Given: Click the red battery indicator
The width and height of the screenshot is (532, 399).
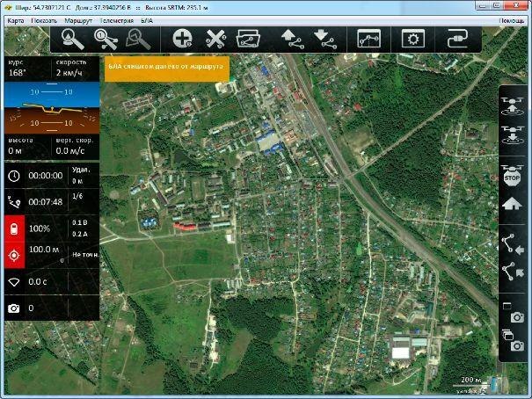Looking at the screenshot, I should tap(14, 229).
